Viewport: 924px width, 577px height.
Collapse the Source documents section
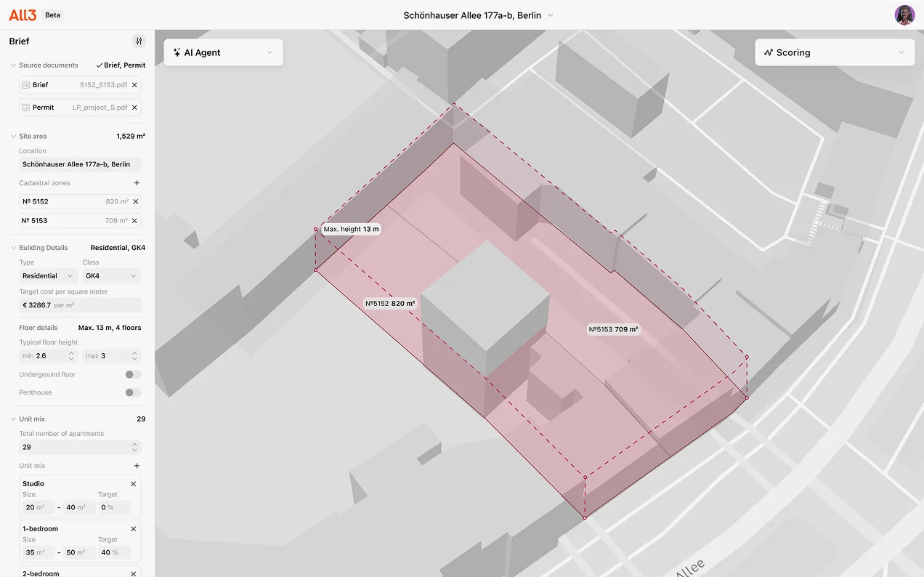pyautogui.click(x=13, y=65)
